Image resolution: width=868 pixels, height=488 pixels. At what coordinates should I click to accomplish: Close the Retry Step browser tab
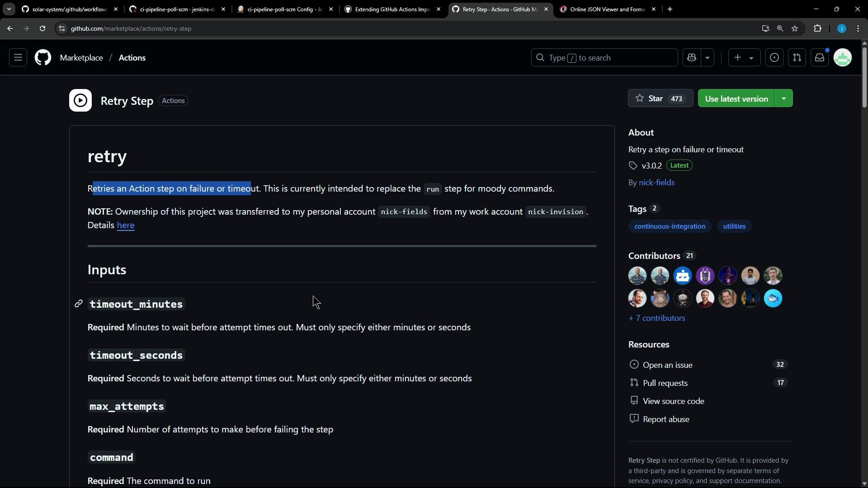coord(546,9)
